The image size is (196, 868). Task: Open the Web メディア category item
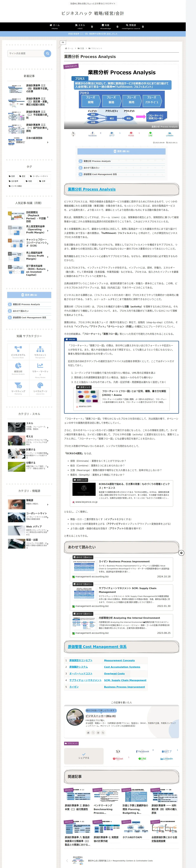tap(29, 530)
